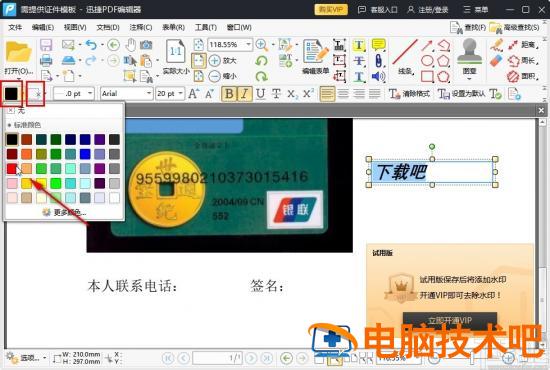The height and width of the screenshot is (370, 550).
Task: Open a file with the folder icon
Action: point(18,52)
